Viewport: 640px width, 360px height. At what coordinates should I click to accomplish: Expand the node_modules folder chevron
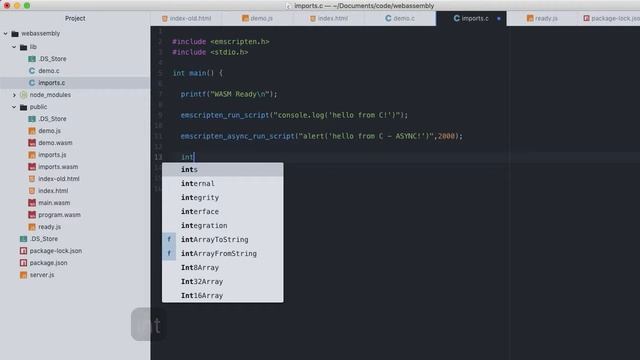pyautogui.click(x=14, y=95)
